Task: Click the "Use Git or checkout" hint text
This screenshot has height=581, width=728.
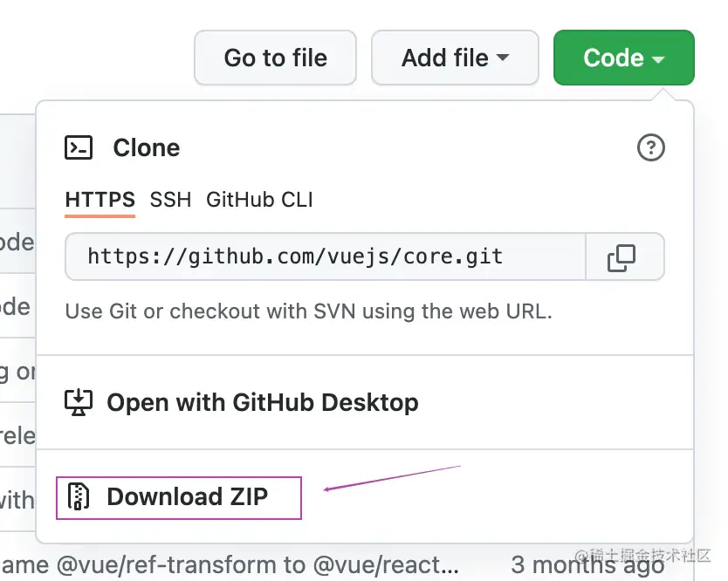Action: click(308, 311)
